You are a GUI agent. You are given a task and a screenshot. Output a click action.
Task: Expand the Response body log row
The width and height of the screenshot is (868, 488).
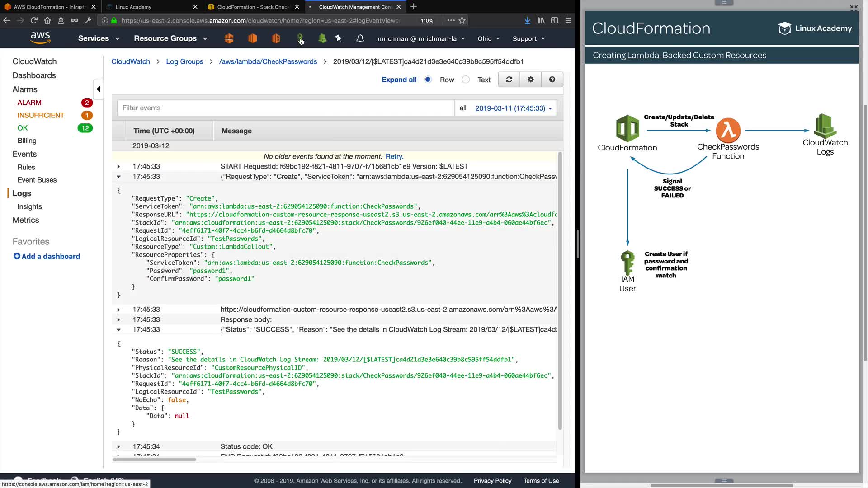tap(118, 319)
